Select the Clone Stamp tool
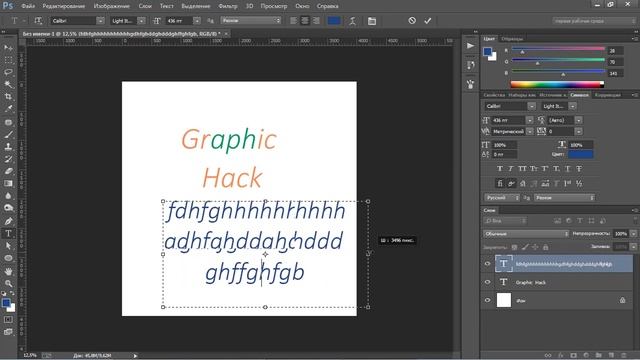Image resolution: width=640 pixels, height=360 pixels. click(8, 147)
